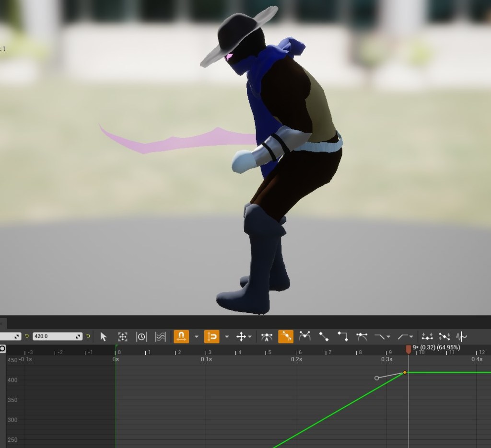Click the transform box tool icon
Screen dimensions: 491x448
[x=122, y=337]
